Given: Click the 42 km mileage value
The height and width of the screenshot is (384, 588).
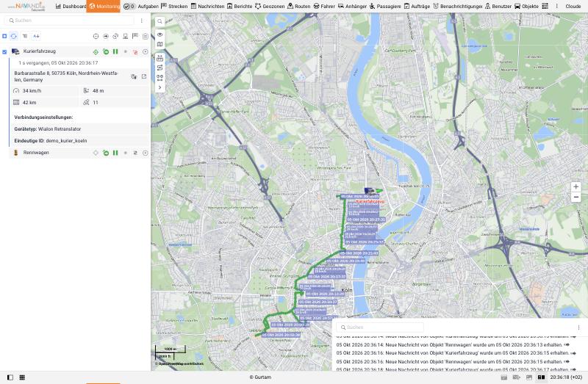Looking at the screenshot, I should point(29,102).
